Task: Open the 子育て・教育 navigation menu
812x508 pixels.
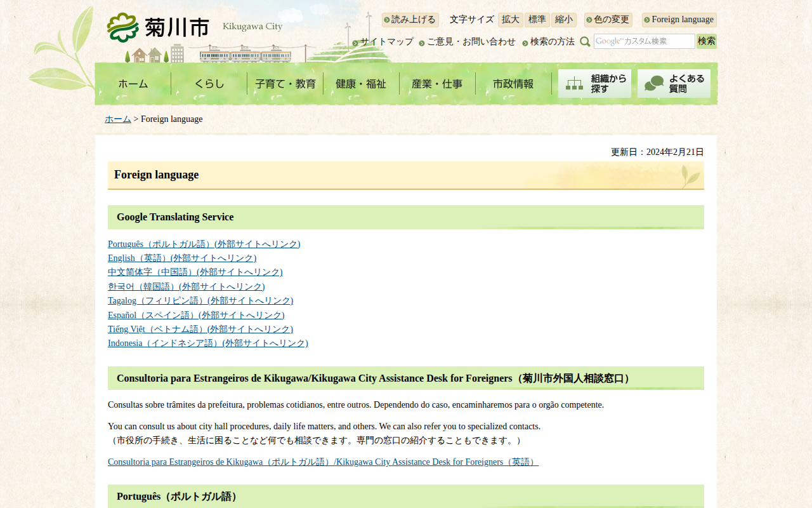Action: [x=285, y=84]
